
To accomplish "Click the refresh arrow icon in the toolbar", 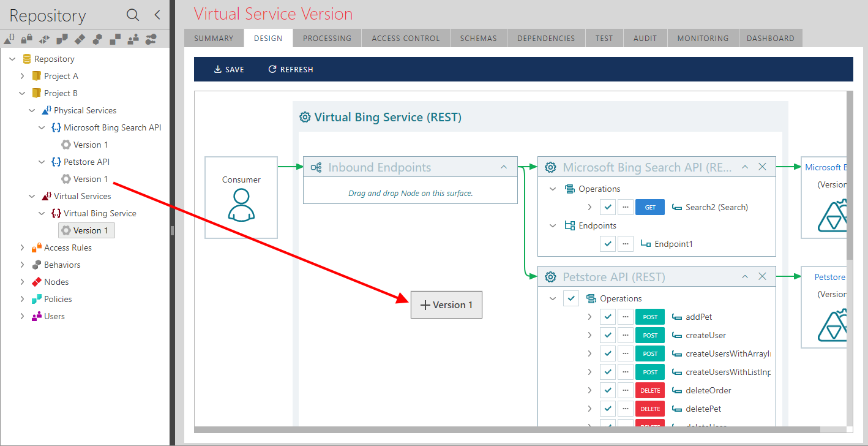I will click(x=272, y=69).
